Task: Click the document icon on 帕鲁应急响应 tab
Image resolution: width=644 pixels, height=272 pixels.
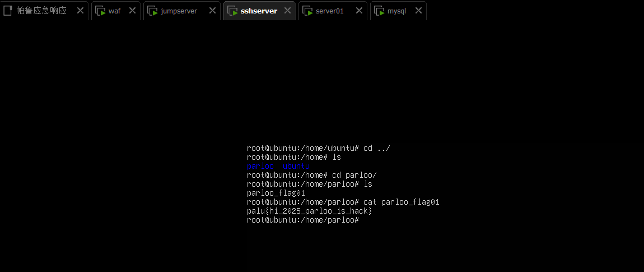Action: pyautogui.click(x=8, y=11)
